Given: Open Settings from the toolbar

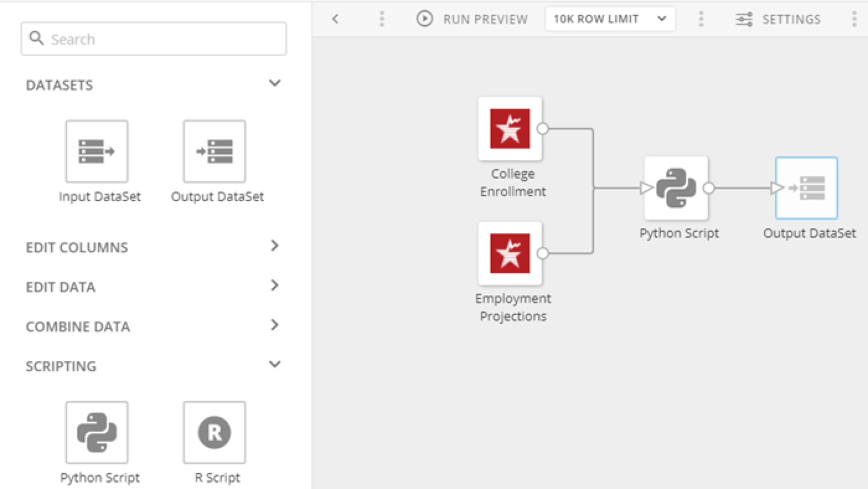Looking at the screenshot, I should coord(791,19).
